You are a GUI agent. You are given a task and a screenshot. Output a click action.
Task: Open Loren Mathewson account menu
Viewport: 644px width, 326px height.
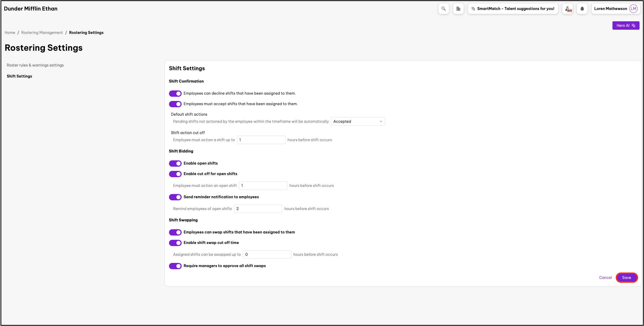tap(610, 9)
